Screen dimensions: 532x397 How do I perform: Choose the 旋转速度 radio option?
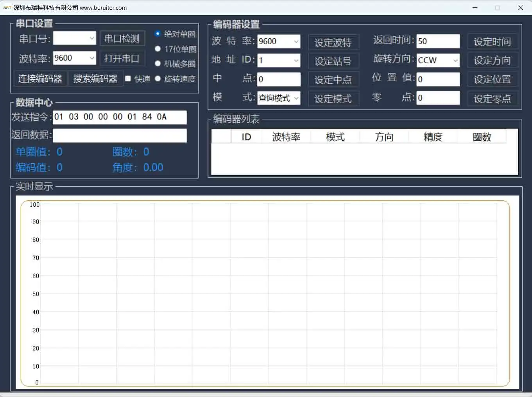(x=158, y=79)
